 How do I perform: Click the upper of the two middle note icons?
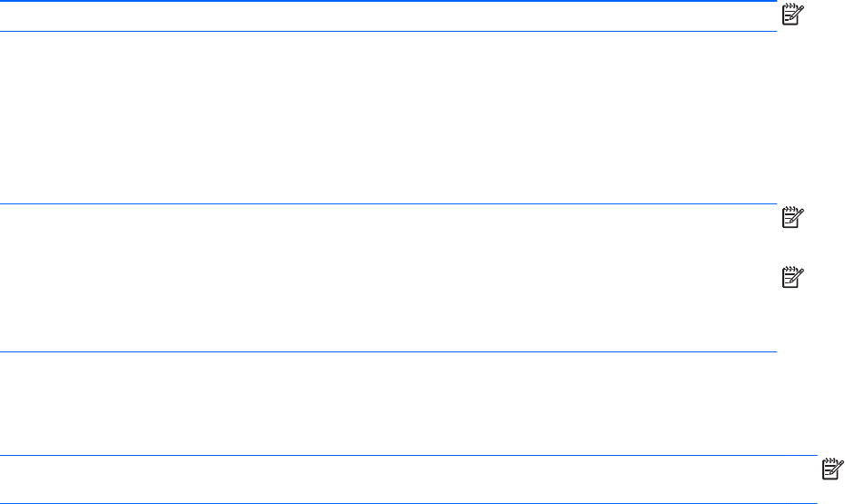[792, 219]
